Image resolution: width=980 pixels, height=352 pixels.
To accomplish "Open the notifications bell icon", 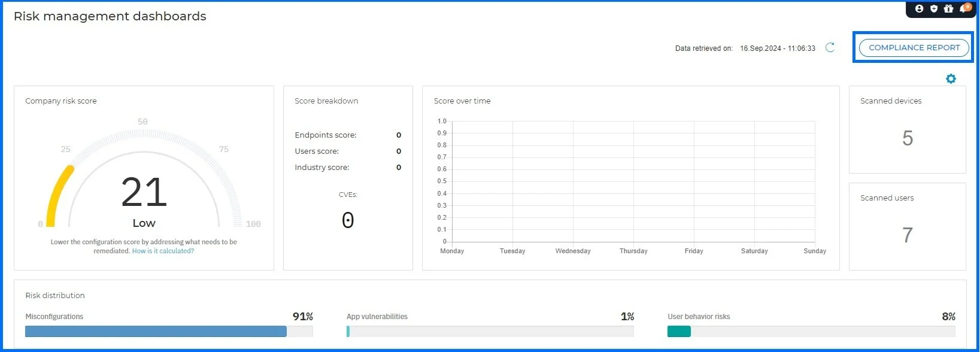I will pos(963,8).
